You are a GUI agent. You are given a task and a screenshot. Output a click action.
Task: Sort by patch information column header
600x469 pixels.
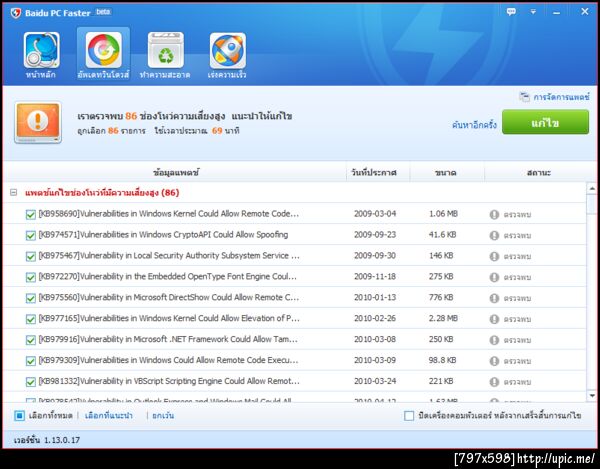coord(176,173)
